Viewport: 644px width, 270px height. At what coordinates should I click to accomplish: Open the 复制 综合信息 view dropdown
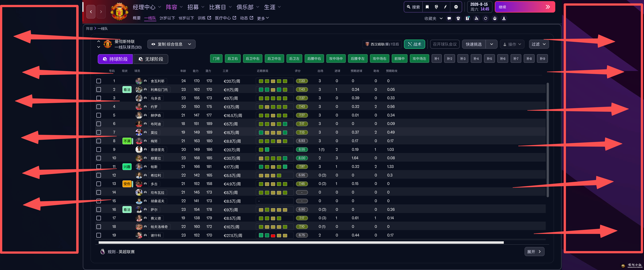pyautogui.click(x=171, y=44)
